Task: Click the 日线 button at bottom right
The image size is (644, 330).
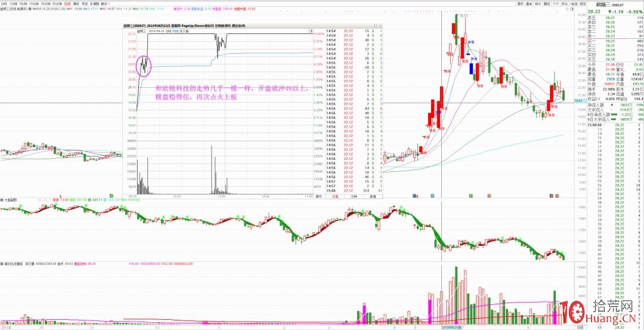Action: point(579,327)
